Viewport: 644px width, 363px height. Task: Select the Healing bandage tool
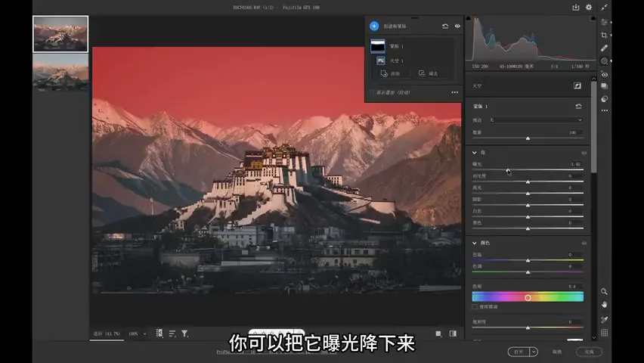coord(604,48)
